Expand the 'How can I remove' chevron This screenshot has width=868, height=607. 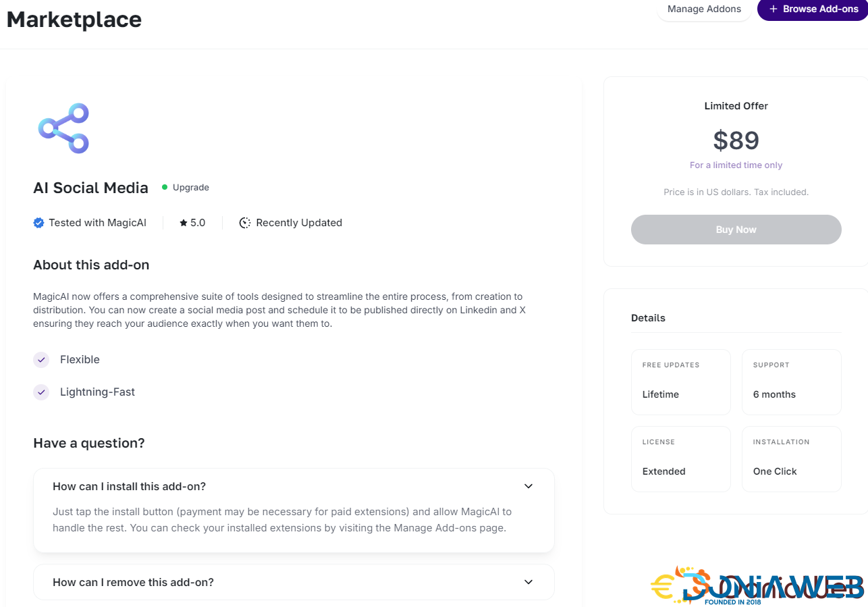click(528, 582)
